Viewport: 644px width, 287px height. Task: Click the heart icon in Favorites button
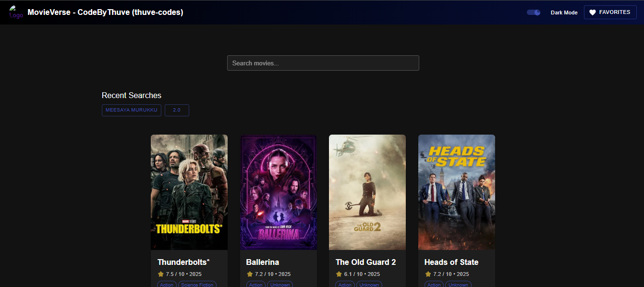point(593,12)
